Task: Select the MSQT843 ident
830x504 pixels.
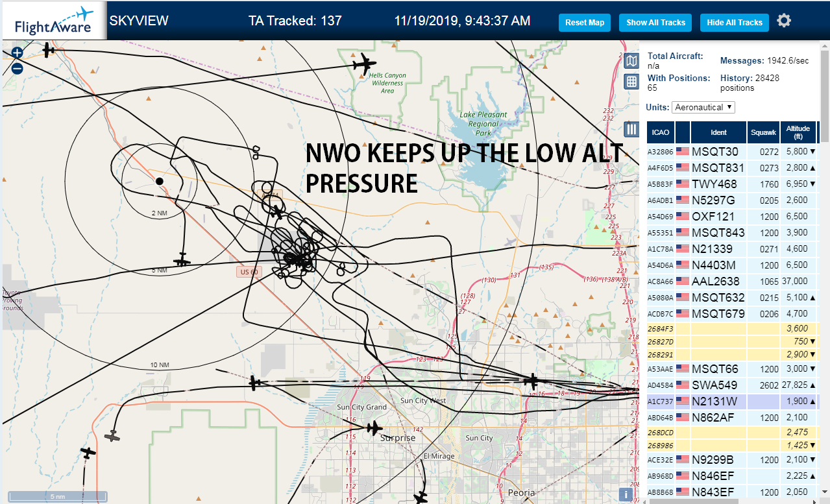Action: tap(718, 232)
